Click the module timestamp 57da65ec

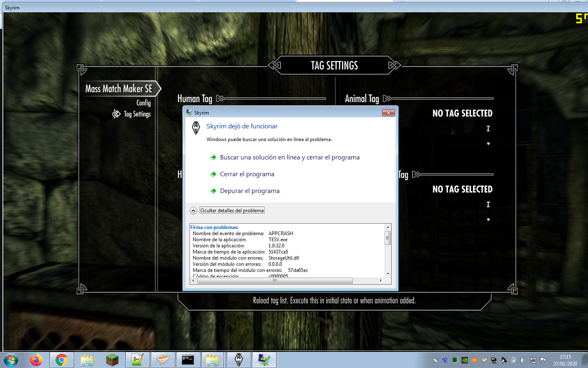(298, 270)
